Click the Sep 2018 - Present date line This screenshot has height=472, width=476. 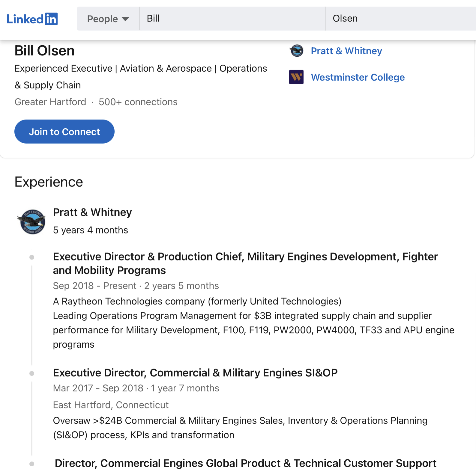[136, 286]
